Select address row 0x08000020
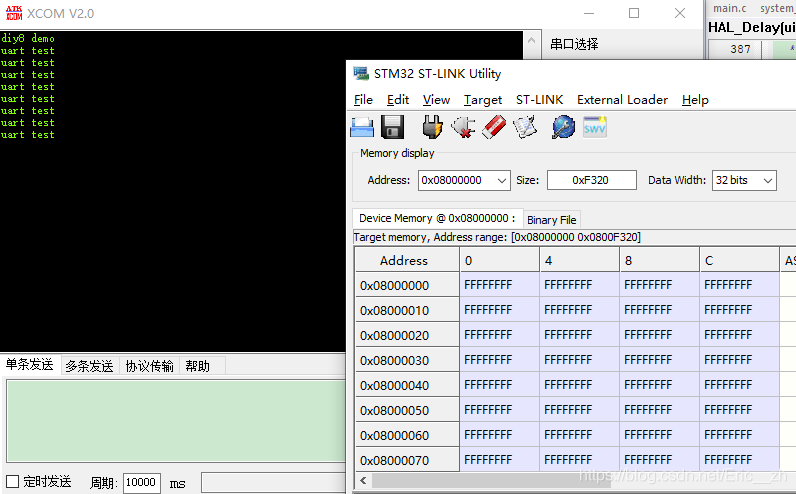Screen dimensions: 796x494 click(x=408, y=335)
